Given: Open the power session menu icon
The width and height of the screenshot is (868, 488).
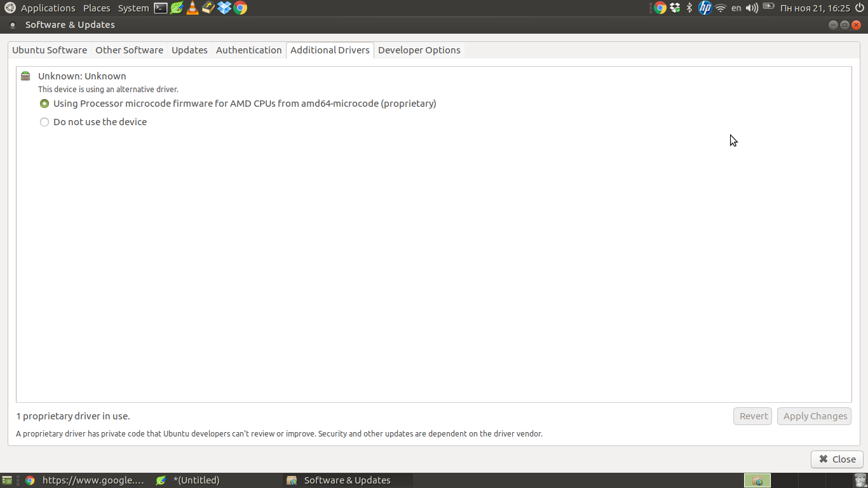Looking at the screenshot, I should (x=860, y=8).
